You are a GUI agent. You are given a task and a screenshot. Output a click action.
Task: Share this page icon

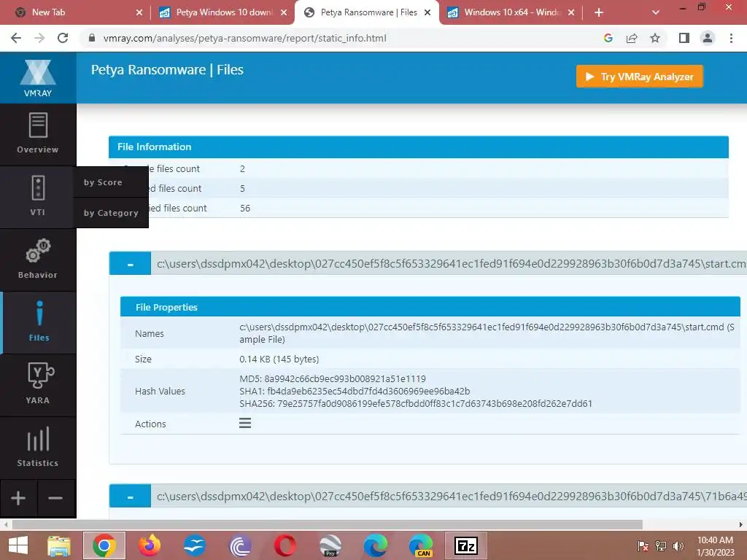632,38
